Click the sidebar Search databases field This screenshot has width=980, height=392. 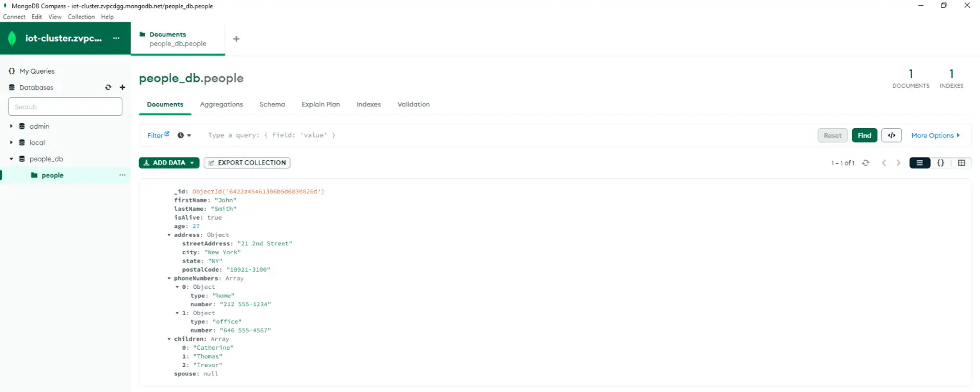pos(65,106)
